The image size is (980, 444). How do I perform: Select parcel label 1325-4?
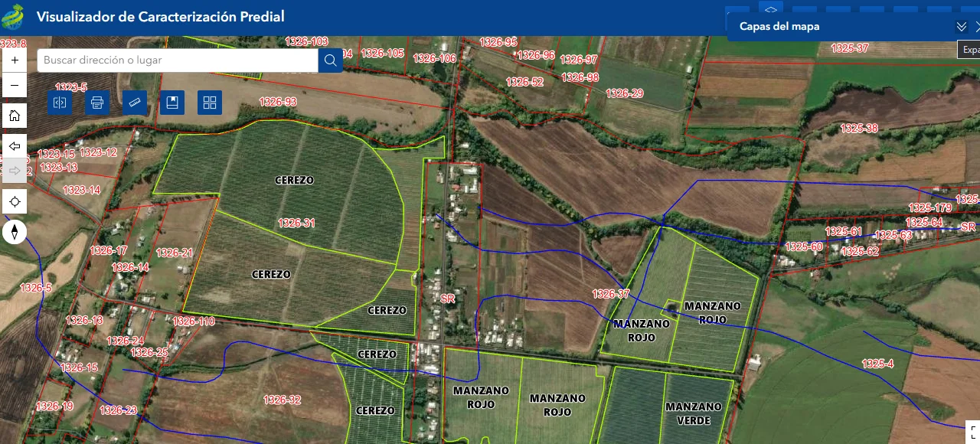coord(877,364)
